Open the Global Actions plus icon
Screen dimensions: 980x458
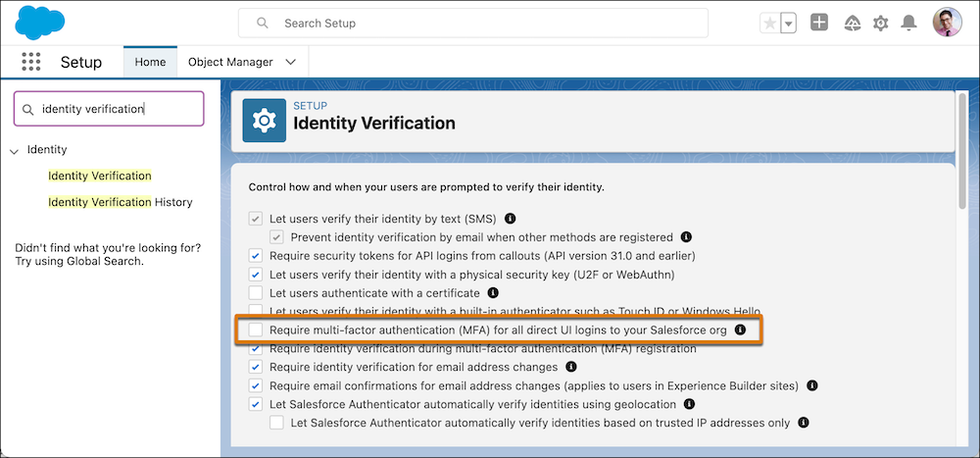[818, 24]
